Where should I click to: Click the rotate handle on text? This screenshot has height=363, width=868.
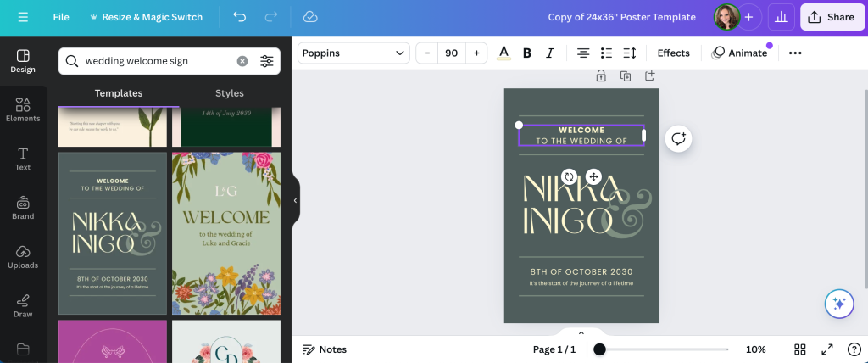(x=569, y=176)
